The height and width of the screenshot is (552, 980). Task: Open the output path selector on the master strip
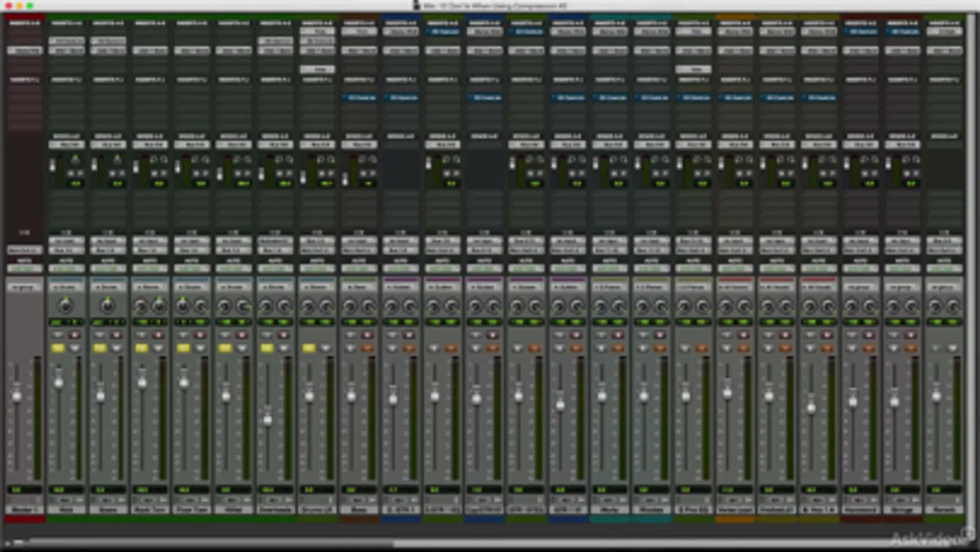point(25,250)
